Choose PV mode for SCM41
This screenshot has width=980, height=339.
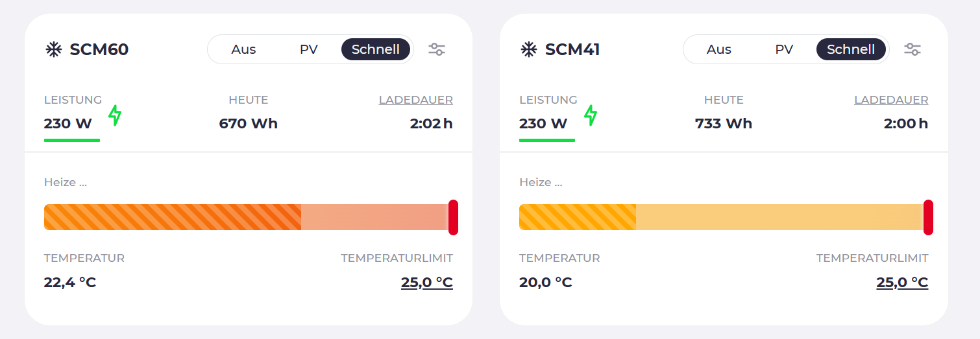784,49
